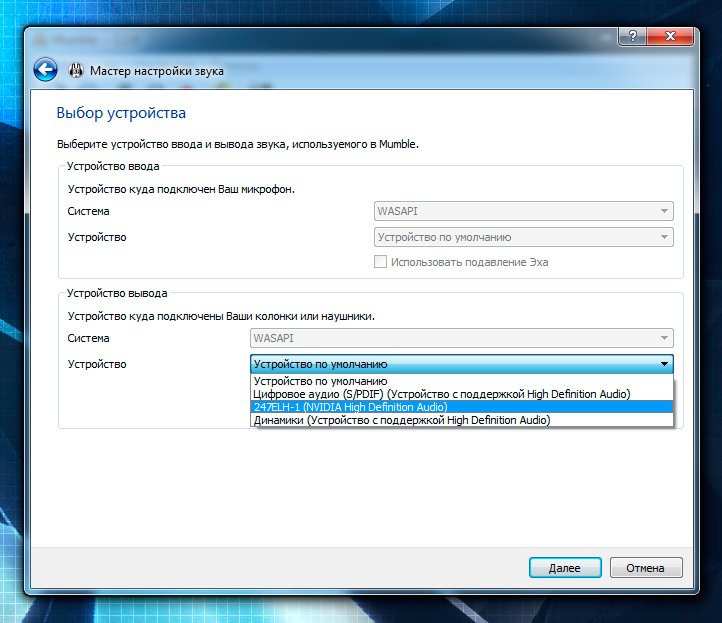
Task: Click the 'Устройство вывода' group label
Action: point(117,293)
